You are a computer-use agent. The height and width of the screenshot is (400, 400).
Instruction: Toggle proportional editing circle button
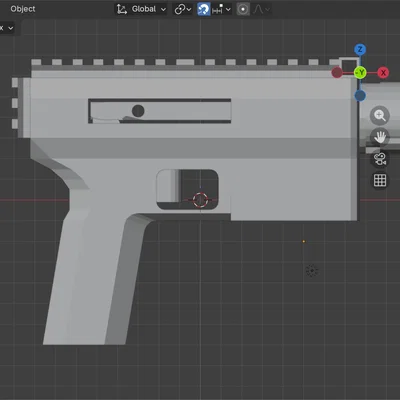[243, 9]
